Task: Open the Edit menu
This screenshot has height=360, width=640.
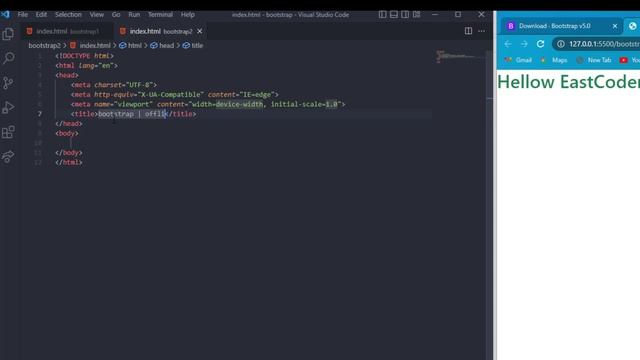Action: click(x=41, y=14)
